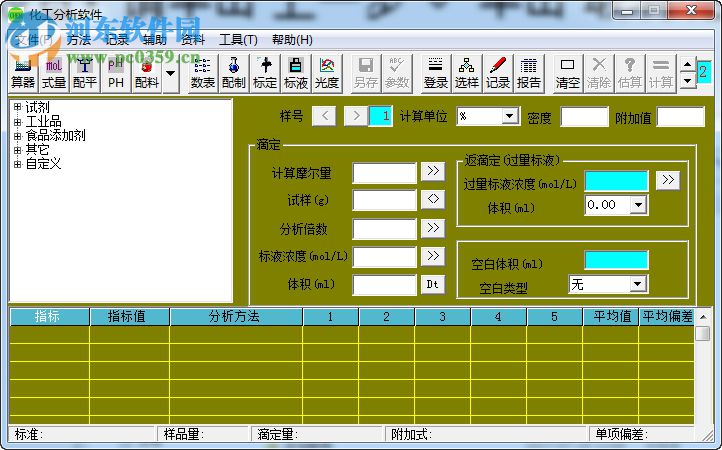The height and width of the screenshot is (450, 722).
Task: Open the 标定 calibration tool
Action: click(265, 73)
